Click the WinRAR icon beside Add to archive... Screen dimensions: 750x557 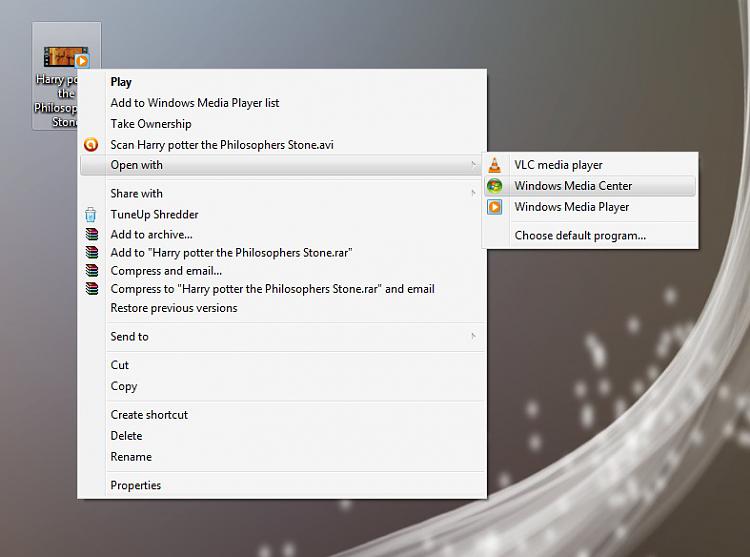(92, 234)
